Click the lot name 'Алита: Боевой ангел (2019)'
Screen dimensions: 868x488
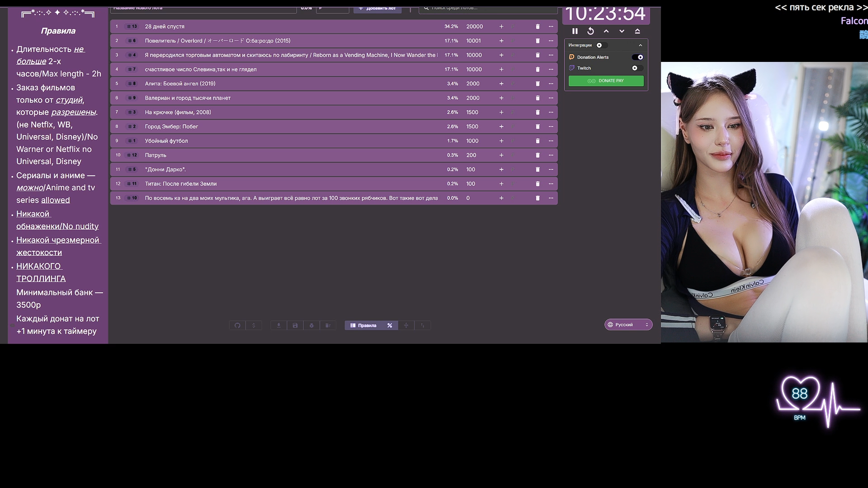tap(180, 84)
